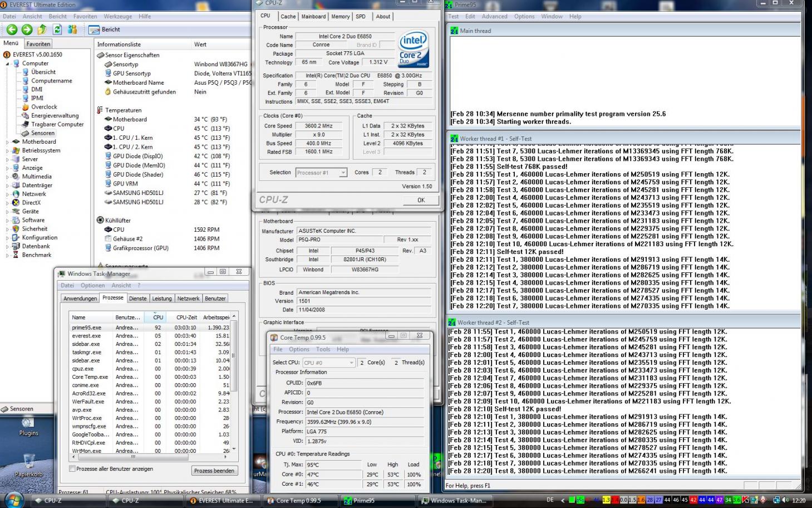Open CPU-Z About tab

383,17
